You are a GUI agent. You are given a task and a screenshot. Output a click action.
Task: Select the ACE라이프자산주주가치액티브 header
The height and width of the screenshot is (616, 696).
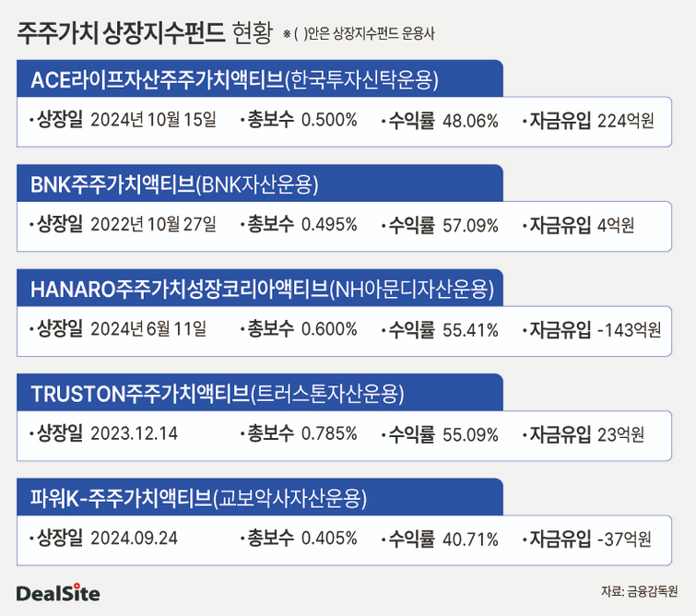234,79
